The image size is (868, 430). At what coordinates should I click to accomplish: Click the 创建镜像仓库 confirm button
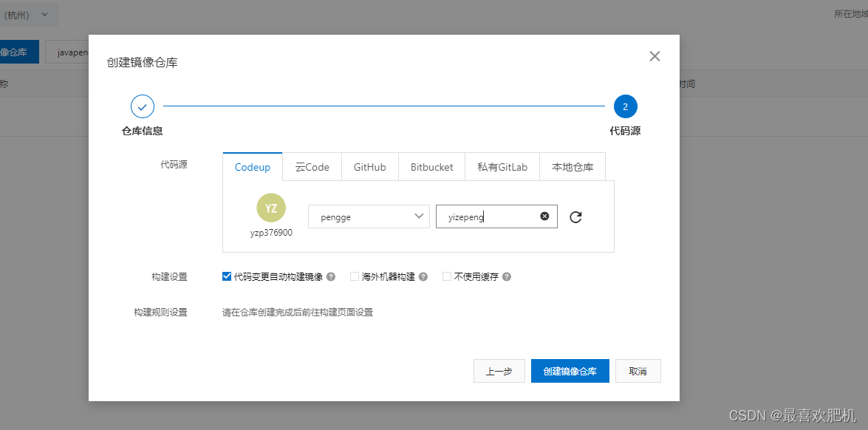coord(570,371)
